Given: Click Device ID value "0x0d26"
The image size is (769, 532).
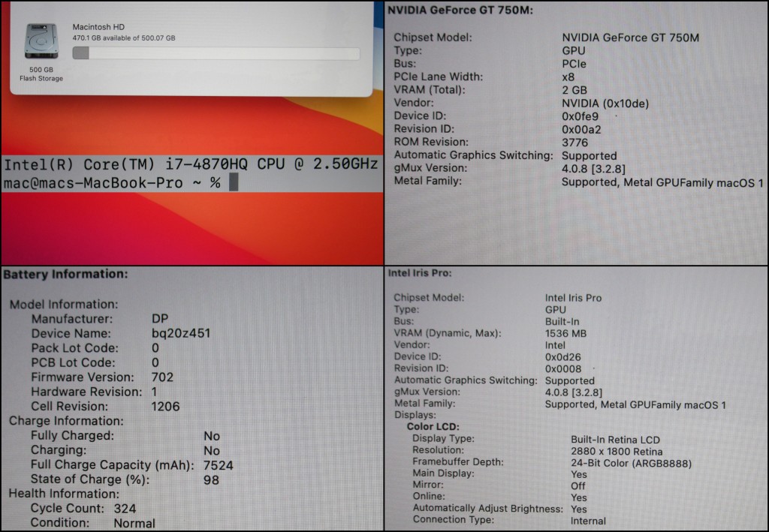Looking at the screenshot, I should click(x=563, y=357).
